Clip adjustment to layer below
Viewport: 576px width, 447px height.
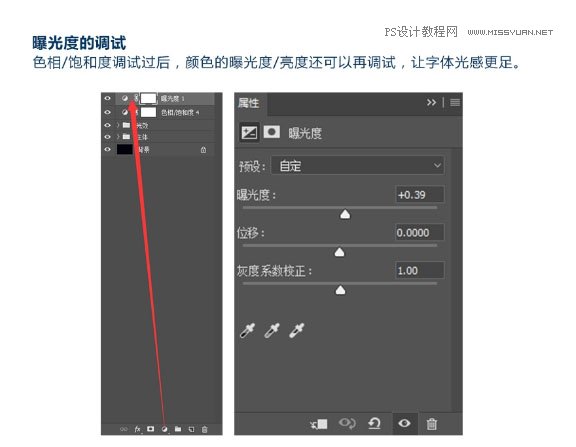(319, 424)
